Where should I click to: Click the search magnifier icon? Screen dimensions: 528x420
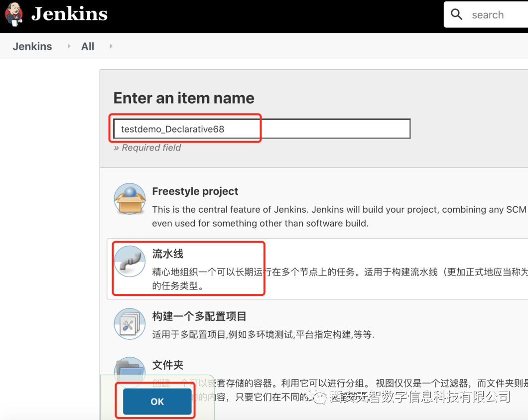click(456, 14)
